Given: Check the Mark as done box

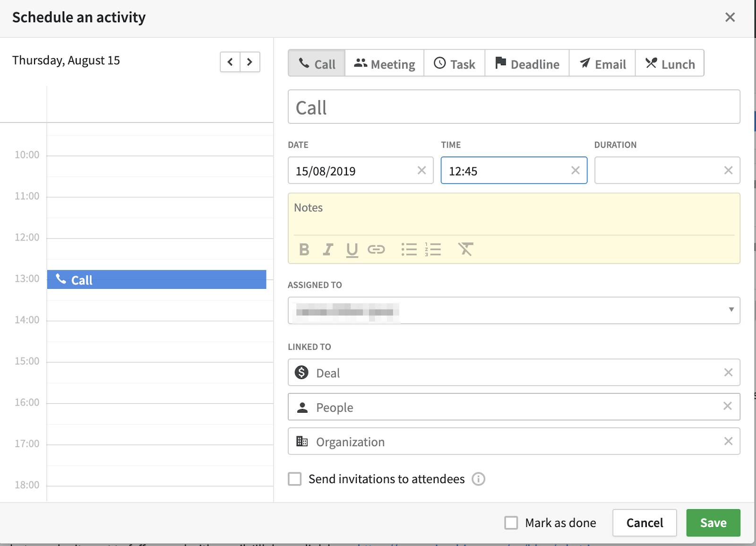Looking at the screenshot, I should tap(511, 523).
